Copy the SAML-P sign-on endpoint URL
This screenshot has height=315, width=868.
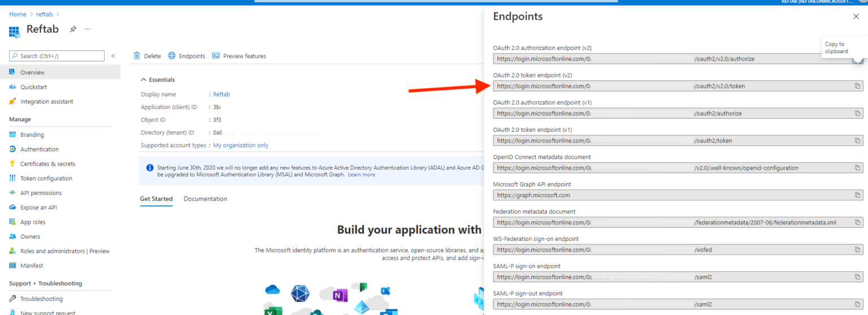[857, 277]
